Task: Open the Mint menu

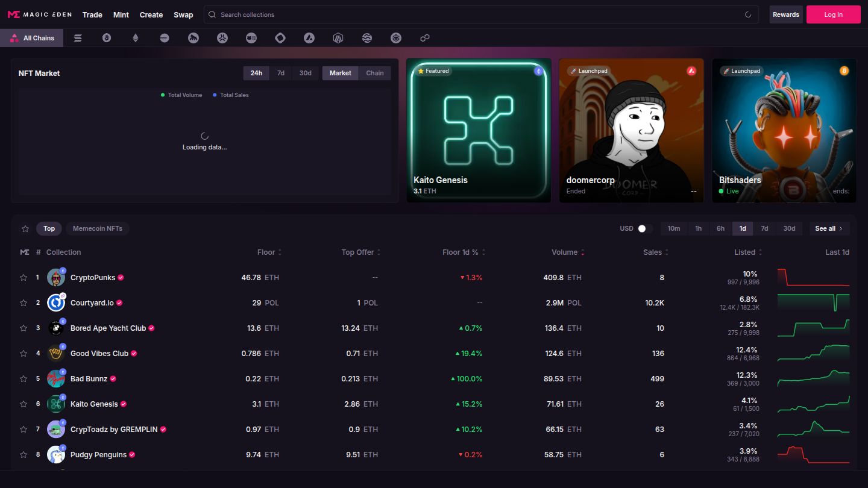Action: 121,14
